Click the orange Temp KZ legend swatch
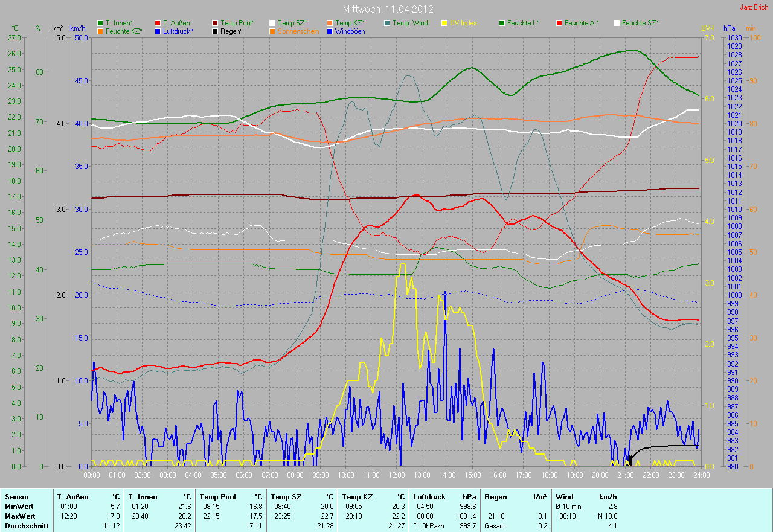The width and height of the screenshot is (773, 532). pyautogui.click(x=330, y=23)
